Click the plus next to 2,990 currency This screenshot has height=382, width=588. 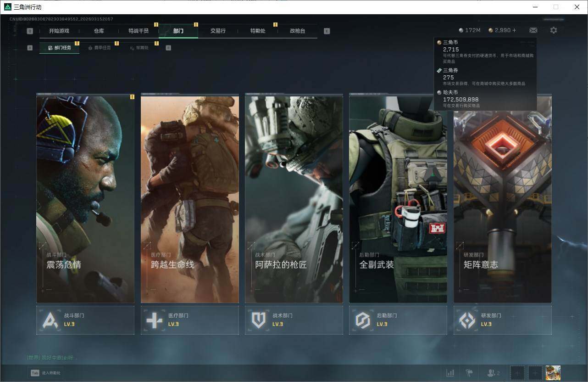click(x=514, y=30)
